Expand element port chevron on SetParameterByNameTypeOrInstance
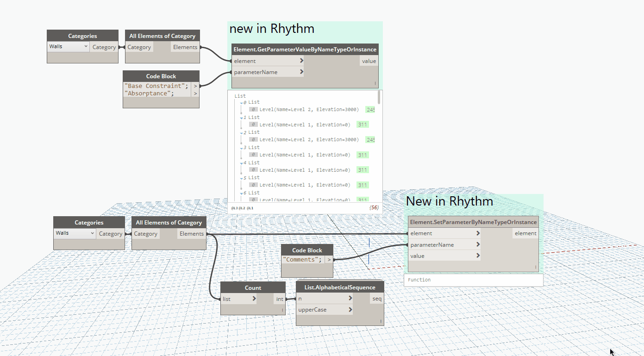 pos(478,233)
